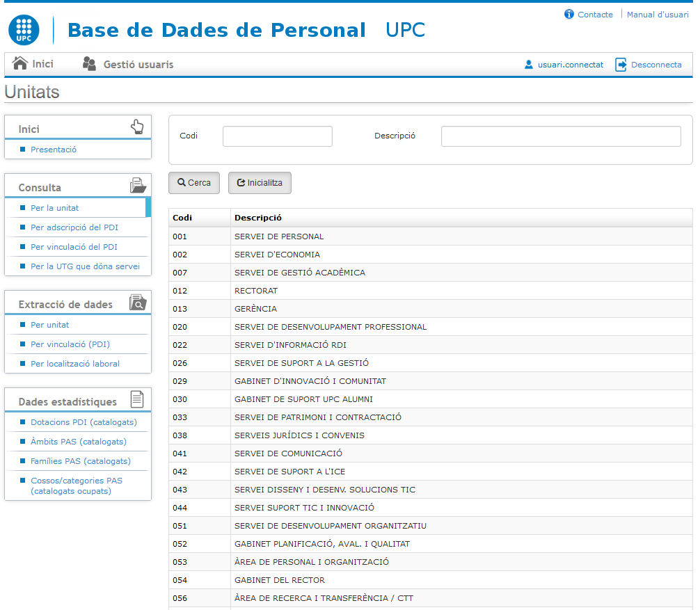Click the Gestió usuaris people icon
The height and width of the screenshot is (610, 700).
89,64
